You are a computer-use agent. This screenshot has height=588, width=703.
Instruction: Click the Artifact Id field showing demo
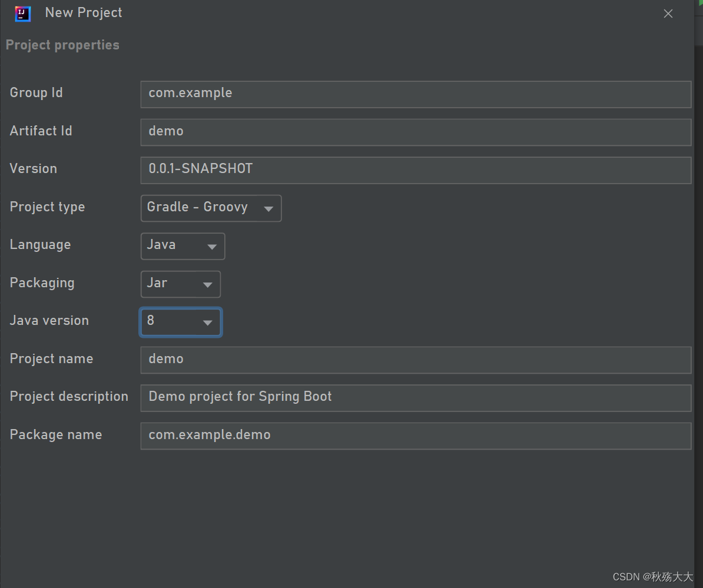click(x=412, y=132)
